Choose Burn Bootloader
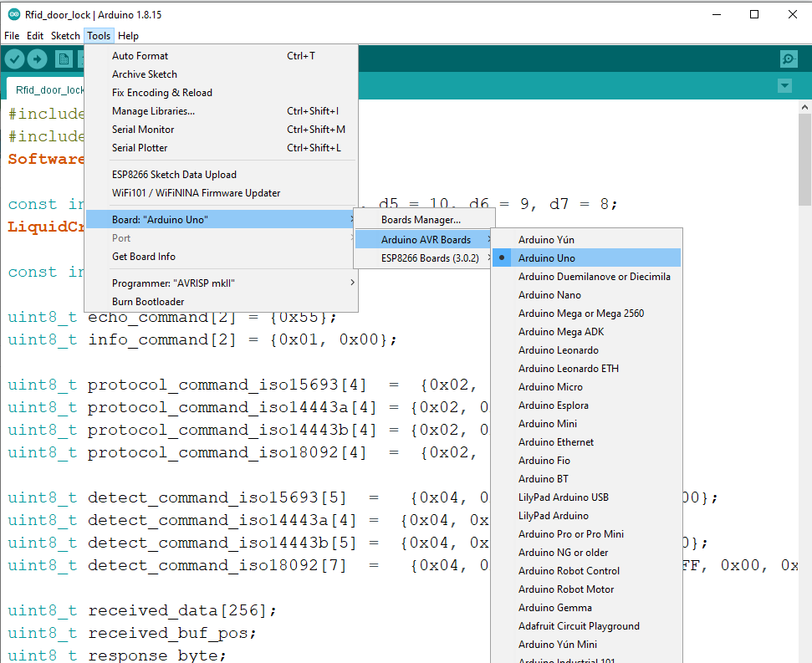The width and height of the screenshot is (812, 663). pos(221,301)
